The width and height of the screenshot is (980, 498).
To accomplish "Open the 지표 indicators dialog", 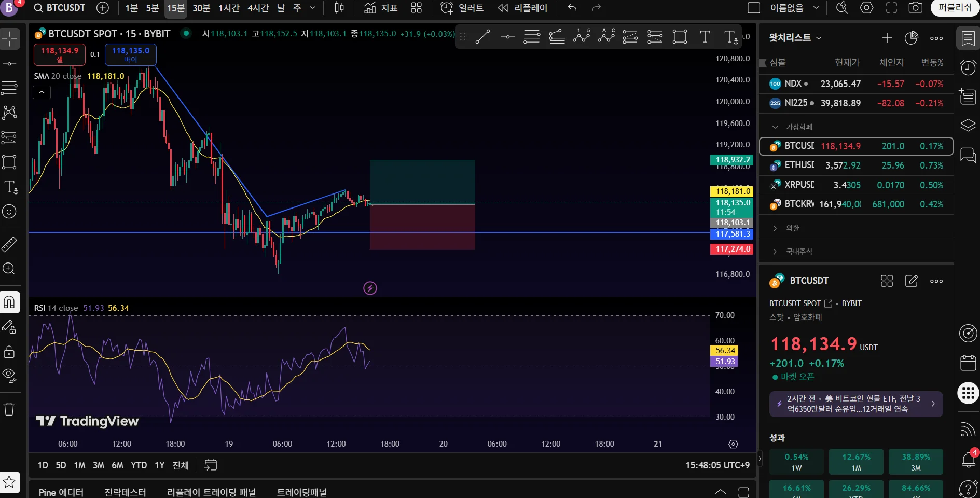I will tap(381, 8).
